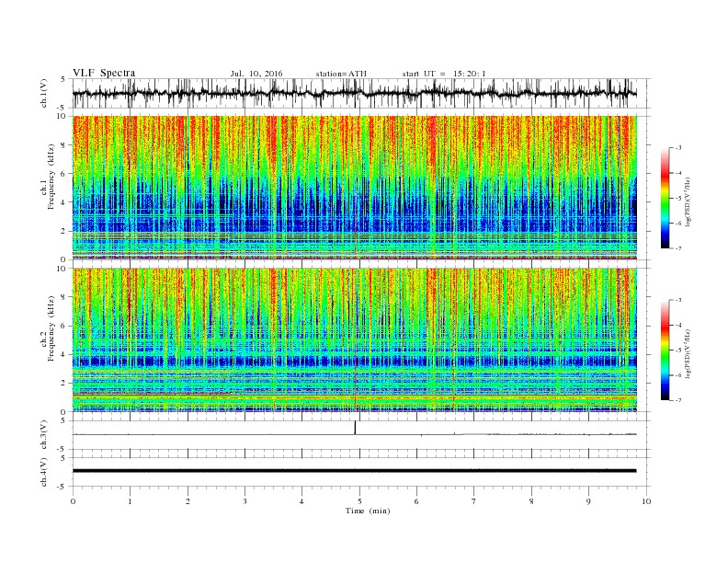Click time axis tick label "10" at bottom right
This screenshot has height=563, width=728.
(x=646, y=501)
